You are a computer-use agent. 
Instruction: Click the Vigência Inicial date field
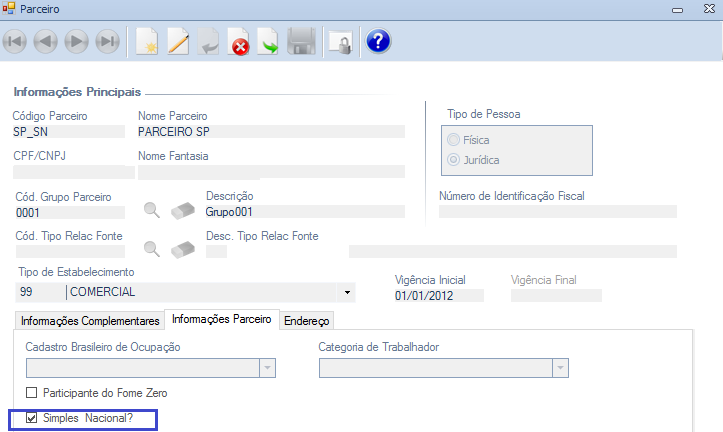[439, 296]
